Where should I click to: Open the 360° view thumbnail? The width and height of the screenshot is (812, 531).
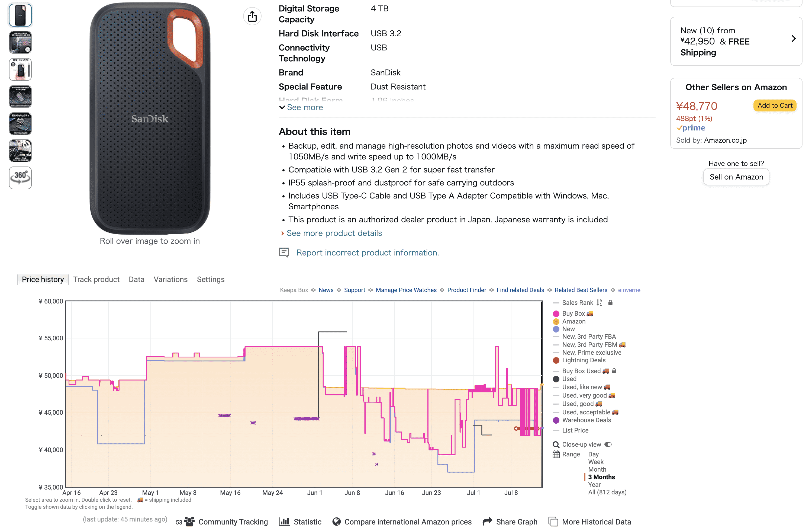(20, 178)
